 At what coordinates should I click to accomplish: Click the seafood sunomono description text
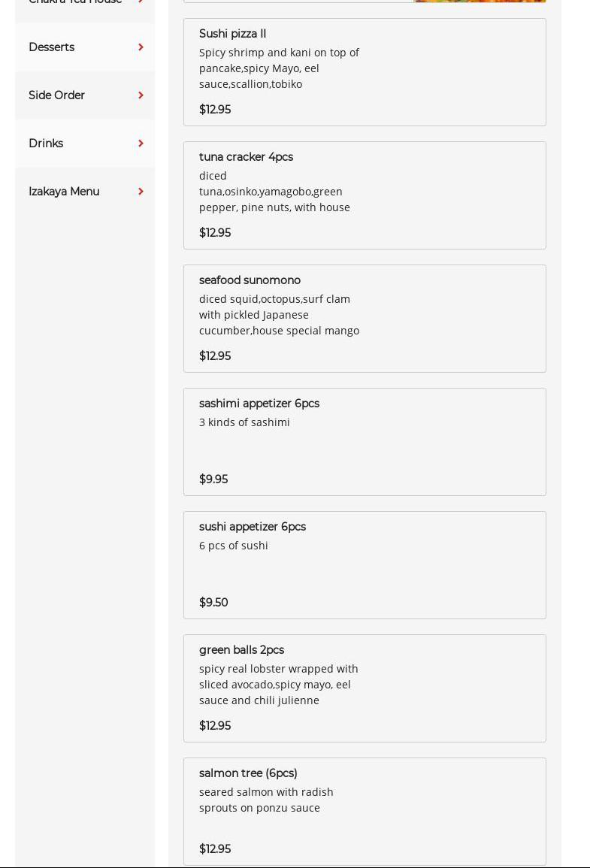tap(279, 315)
